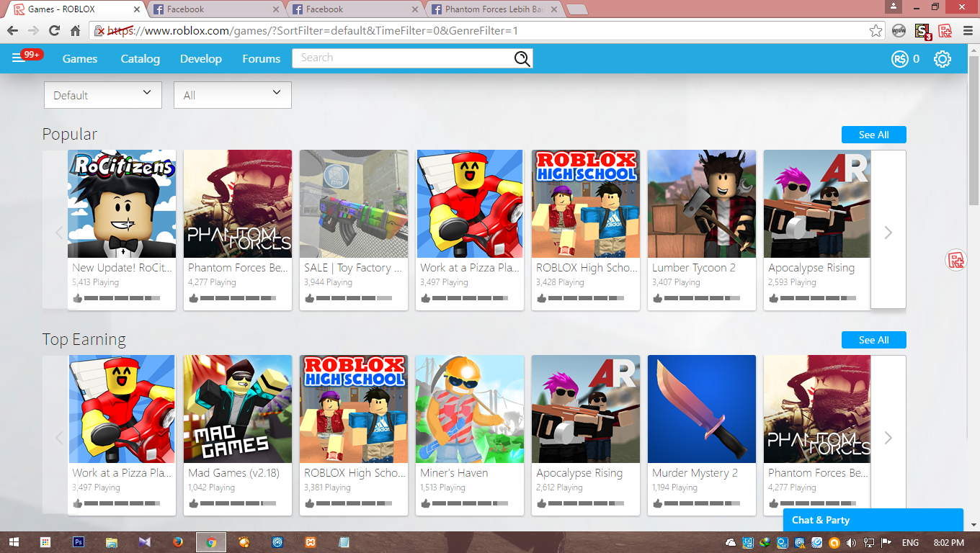The width and height of the screenshot is (980, 553).
Task: Bookmark this page with the star icon
Action: pyautogui.click(x=876, y=31)
